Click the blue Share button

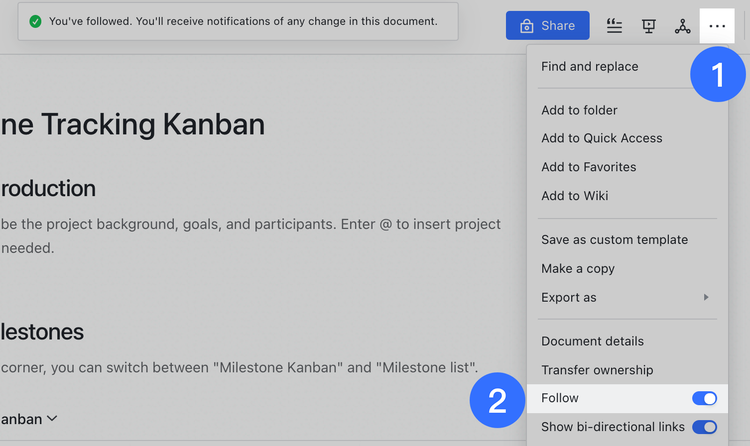[548, 25]
